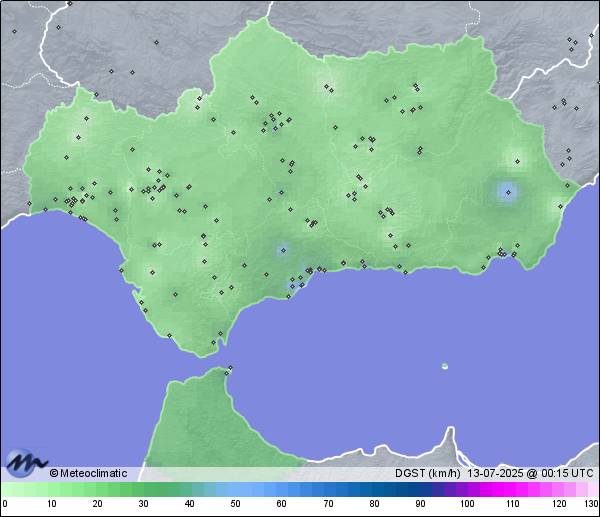Click the 110 value on the scale
The height and width of the screenshot is (517, 600).
click(513, 504)
